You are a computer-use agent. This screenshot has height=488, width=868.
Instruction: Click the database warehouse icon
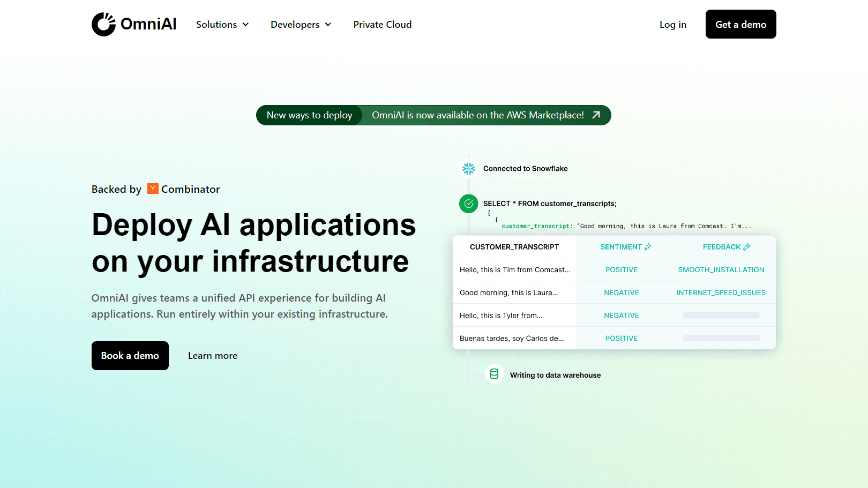494,374
